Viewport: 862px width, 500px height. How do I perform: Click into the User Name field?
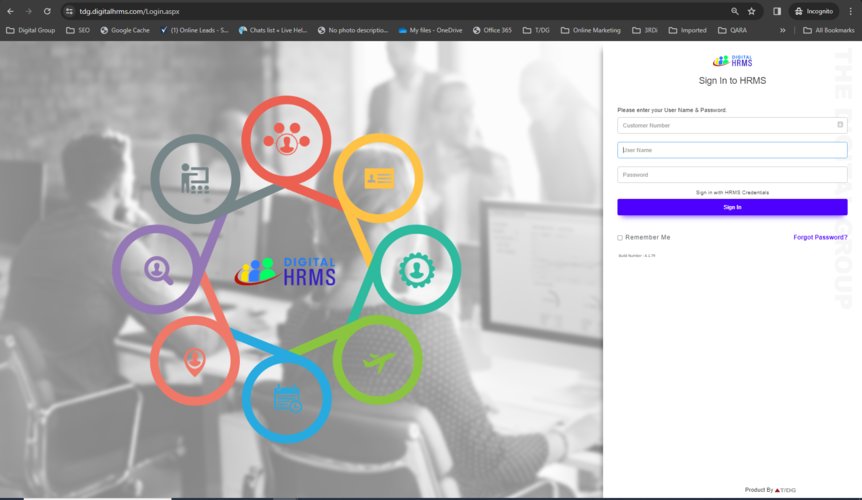732,150
